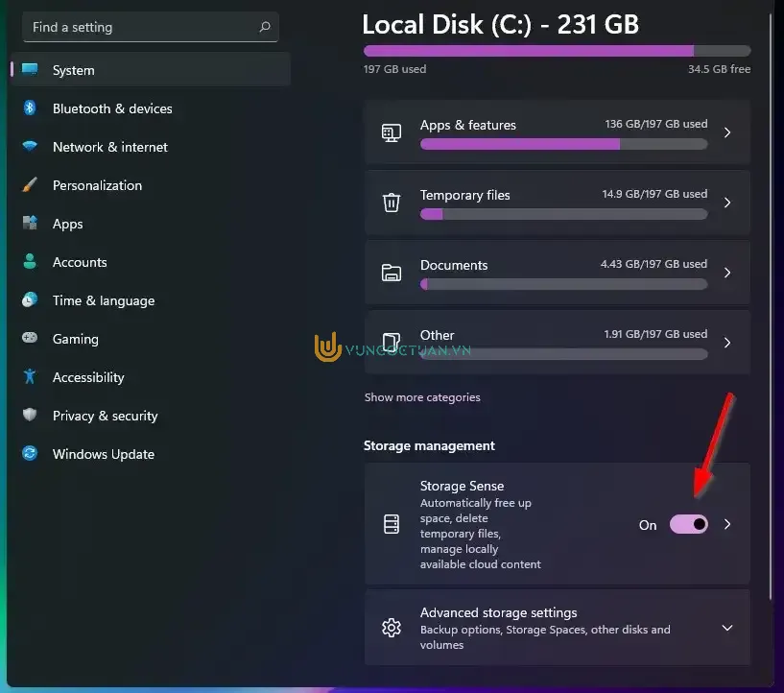This screenshot has height=693, width=784.
Task: Open Apps & features chevron arrow
Action: click(x=727, y=132)
